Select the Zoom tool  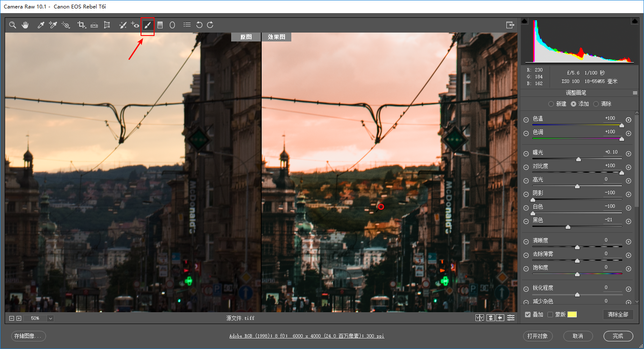click(13, 25)
